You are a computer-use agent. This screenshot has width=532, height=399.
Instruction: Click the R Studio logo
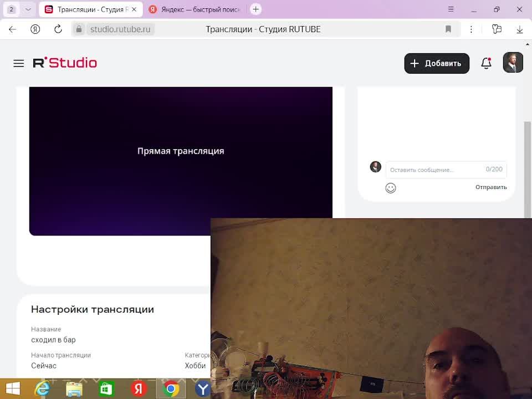coord(65,63)
